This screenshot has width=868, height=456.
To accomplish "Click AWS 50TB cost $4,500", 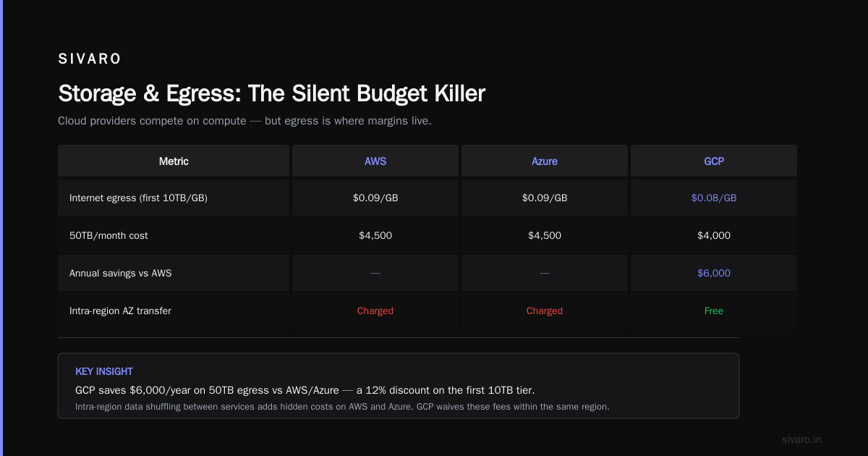I will point(375,235).
